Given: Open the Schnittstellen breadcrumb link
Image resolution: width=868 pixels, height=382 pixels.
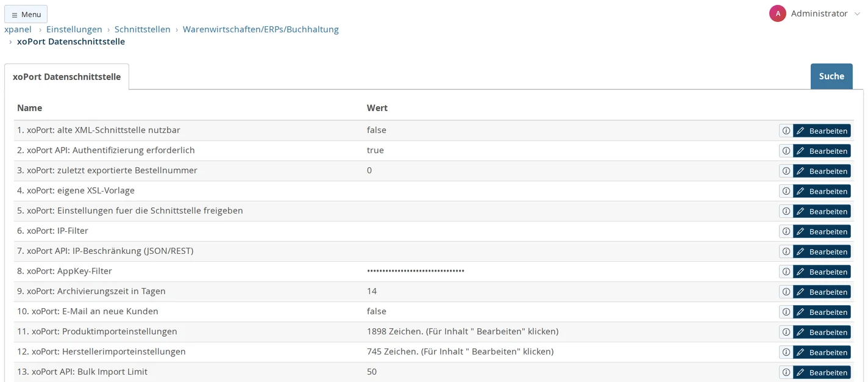Looking at the screenshot, I should click(x=143, y=29).
